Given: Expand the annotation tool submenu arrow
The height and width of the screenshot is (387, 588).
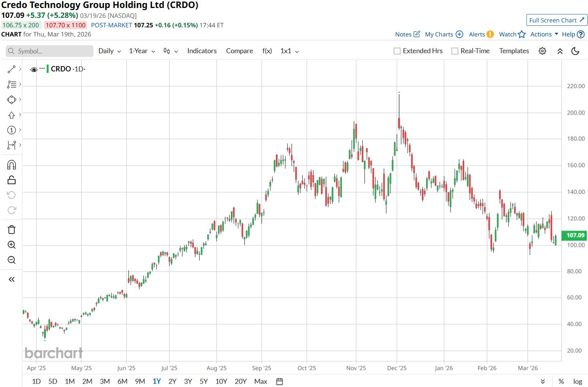Looking at the screenshot, I should (20, 130).
